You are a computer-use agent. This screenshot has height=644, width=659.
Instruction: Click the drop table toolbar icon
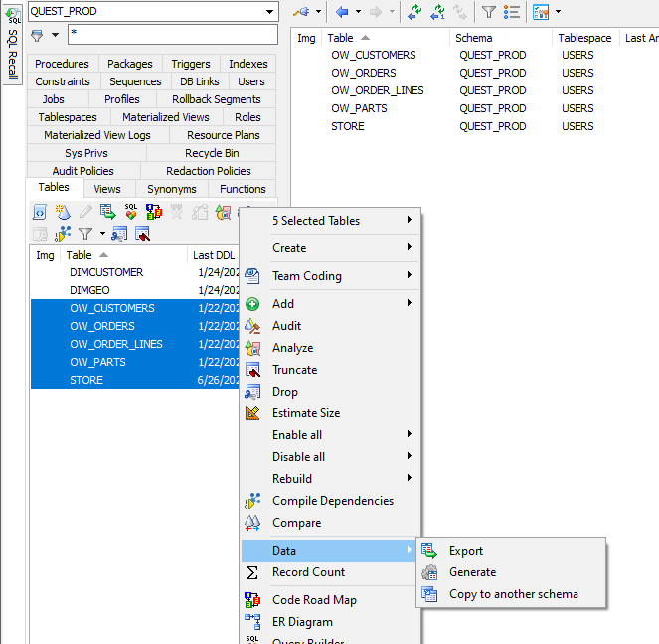(x=119, y=234)
